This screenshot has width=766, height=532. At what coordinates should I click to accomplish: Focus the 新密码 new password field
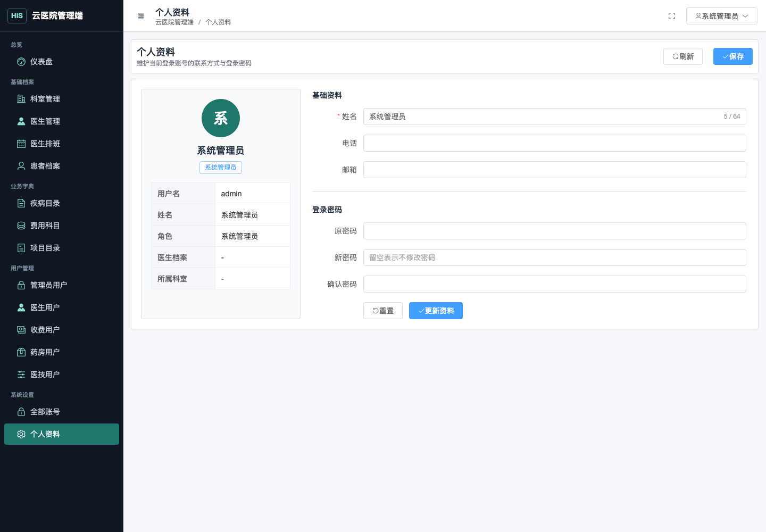[555, 257]
